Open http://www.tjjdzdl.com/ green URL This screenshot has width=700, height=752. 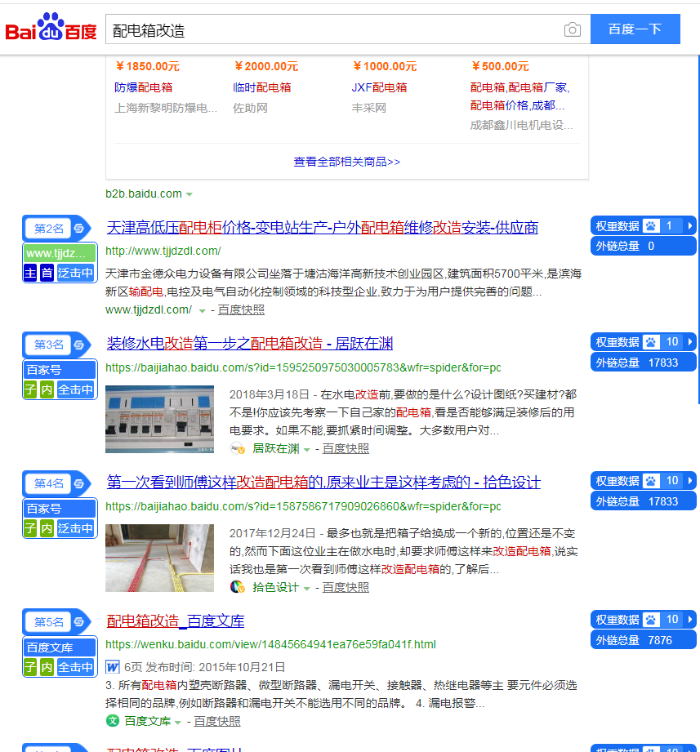pyautogui.click(x=163, y=251)
